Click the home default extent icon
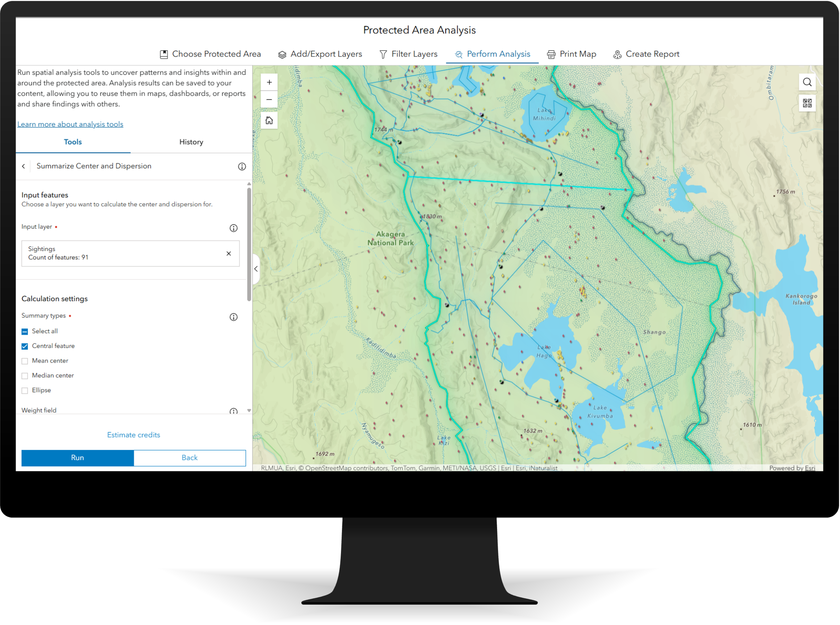840x625 pixels. (269, 120)
